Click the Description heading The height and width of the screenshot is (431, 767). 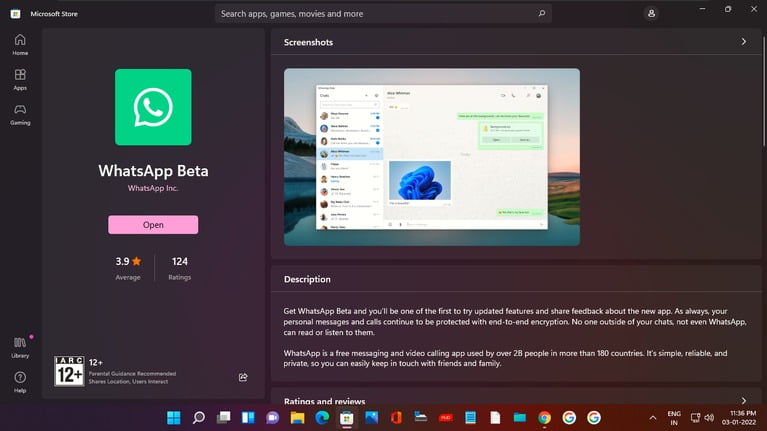click(307, 279)
